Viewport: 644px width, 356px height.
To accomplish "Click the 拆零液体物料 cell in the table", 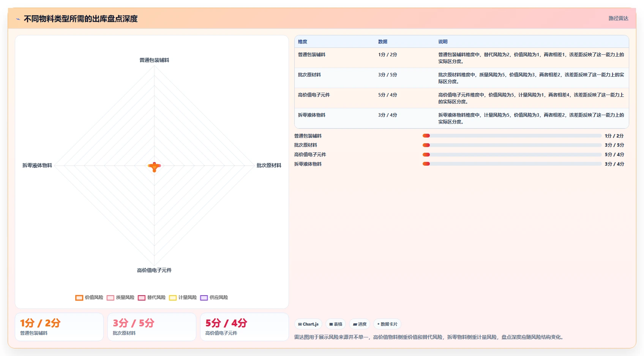I will click(312, 115).
